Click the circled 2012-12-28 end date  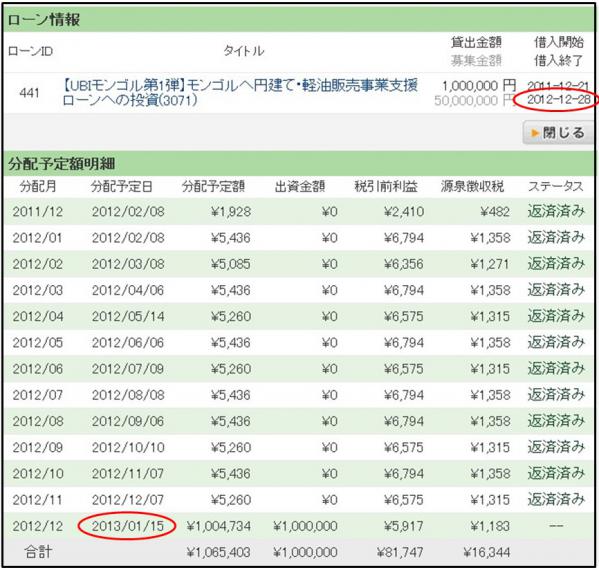tap(559, 100)
